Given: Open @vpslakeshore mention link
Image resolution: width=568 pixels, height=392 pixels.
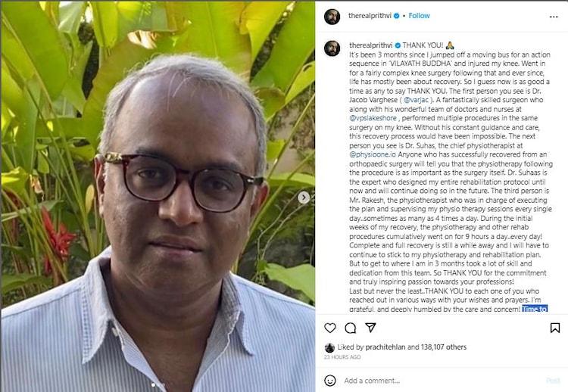Looking at the screenshot, I should (x=373, y=118).
